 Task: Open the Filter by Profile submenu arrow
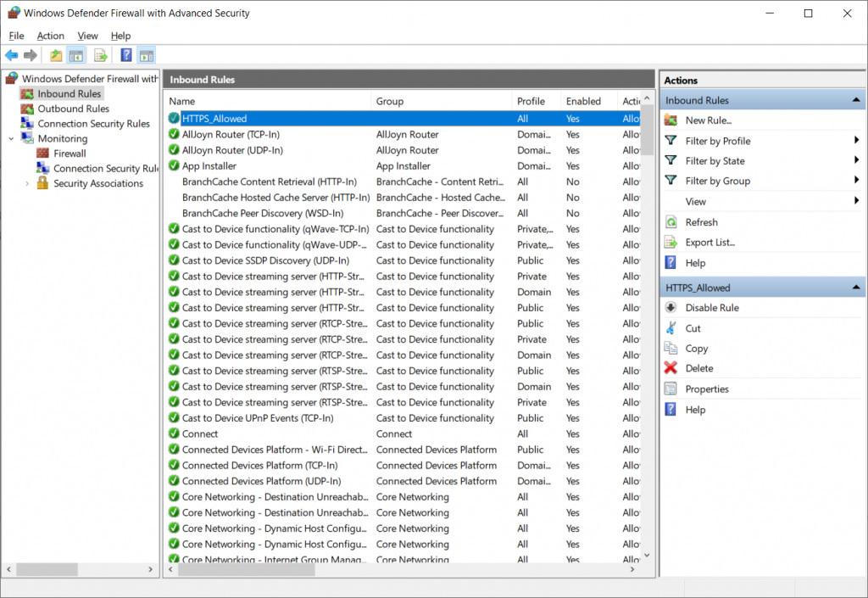pyautogui.click(x=856, y=141)
